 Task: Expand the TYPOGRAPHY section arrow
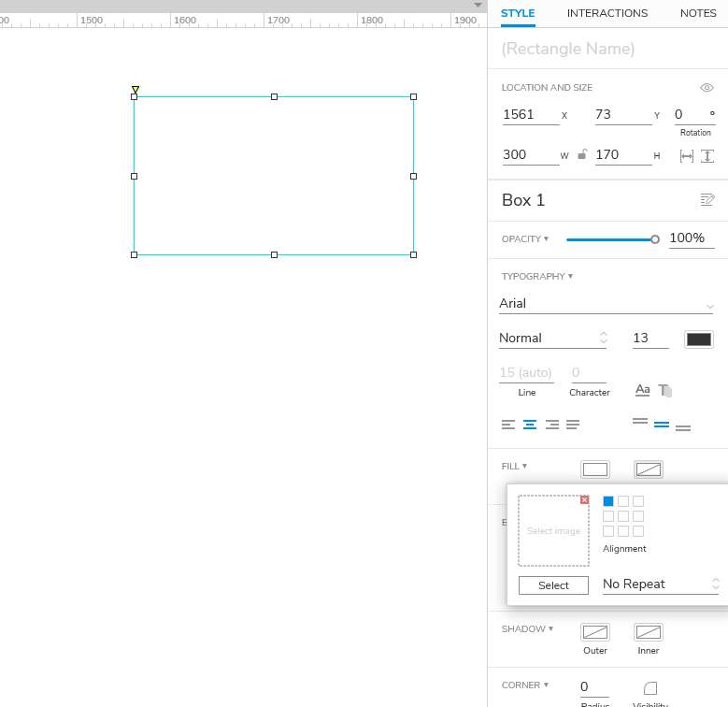570,276
